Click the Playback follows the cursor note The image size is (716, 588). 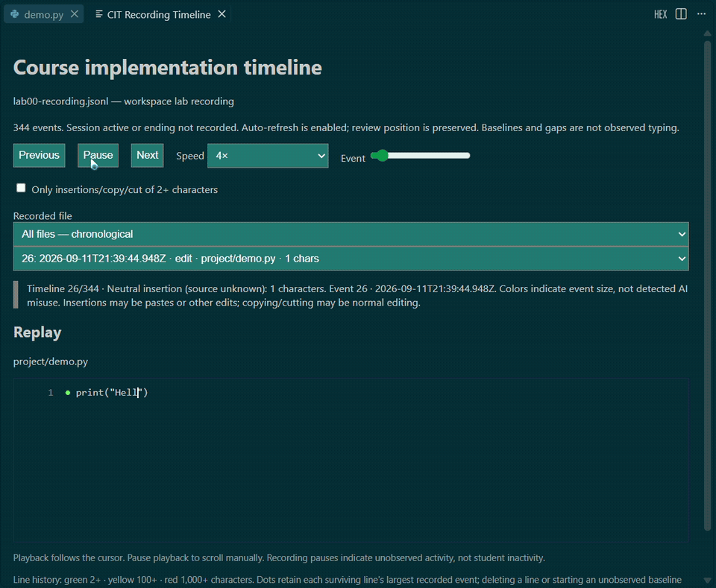(x=279, y=558)
